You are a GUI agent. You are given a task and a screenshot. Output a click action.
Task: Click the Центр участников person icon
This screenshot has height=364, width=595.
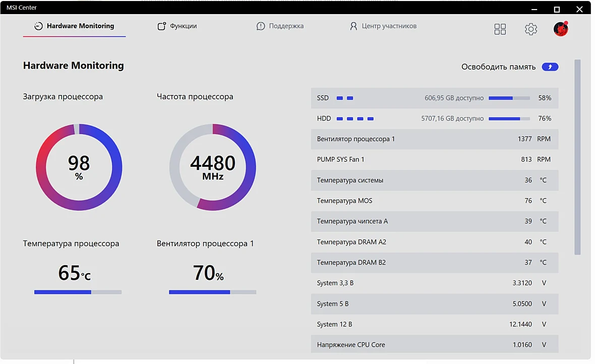353,26
